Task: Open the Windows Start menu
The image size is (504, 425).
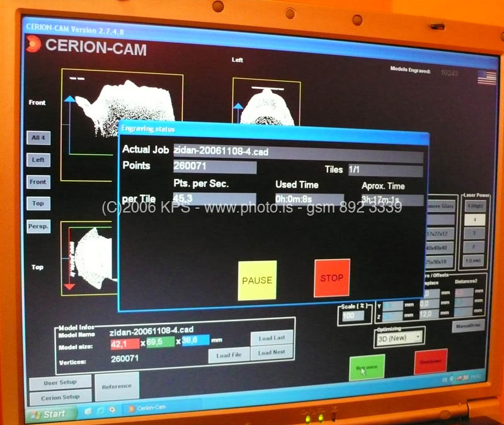Action: [x=51, y=414]
